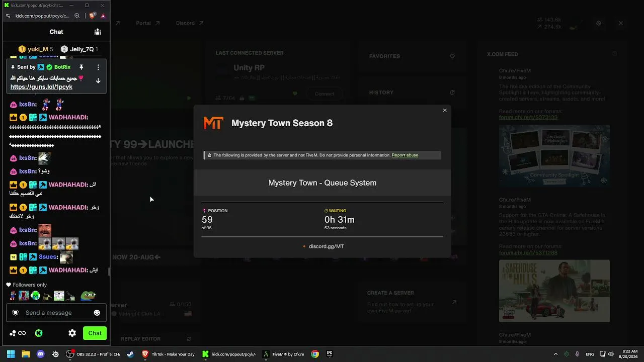Click the ENG language indicator
Viewport: 644px width, 362px height.
point(590,354)
